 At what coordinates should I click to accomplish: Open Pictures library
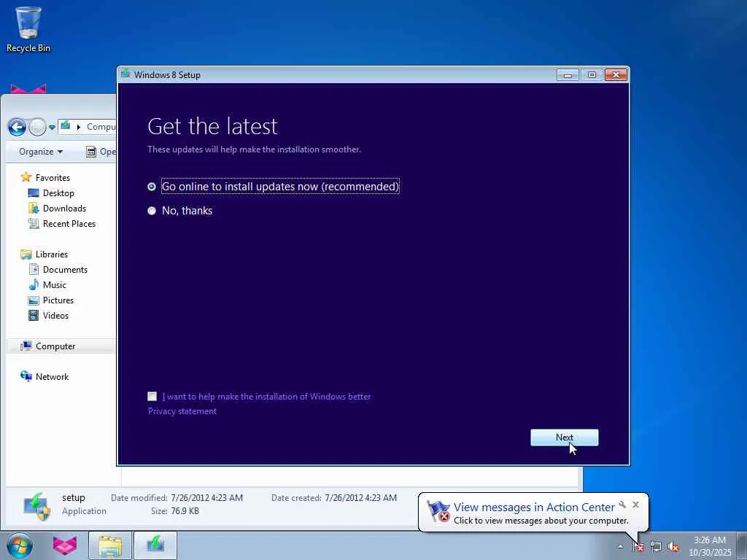(x=58, y=300)
